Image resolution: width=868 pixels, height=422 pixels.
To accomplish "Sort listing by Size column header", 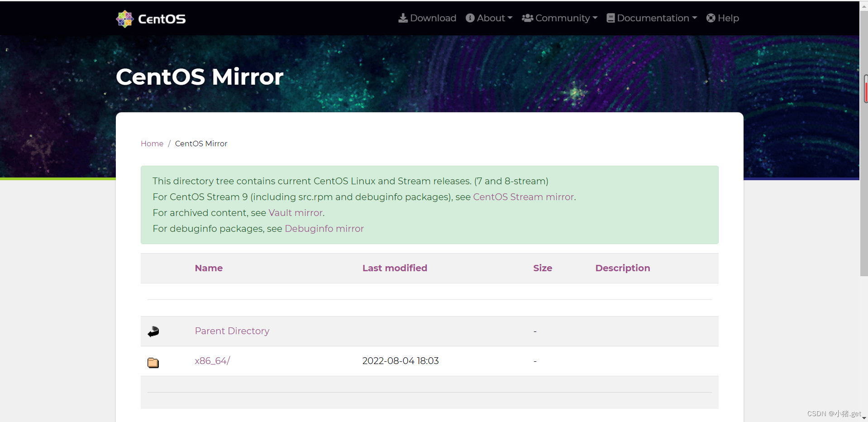I will (543, 268).
